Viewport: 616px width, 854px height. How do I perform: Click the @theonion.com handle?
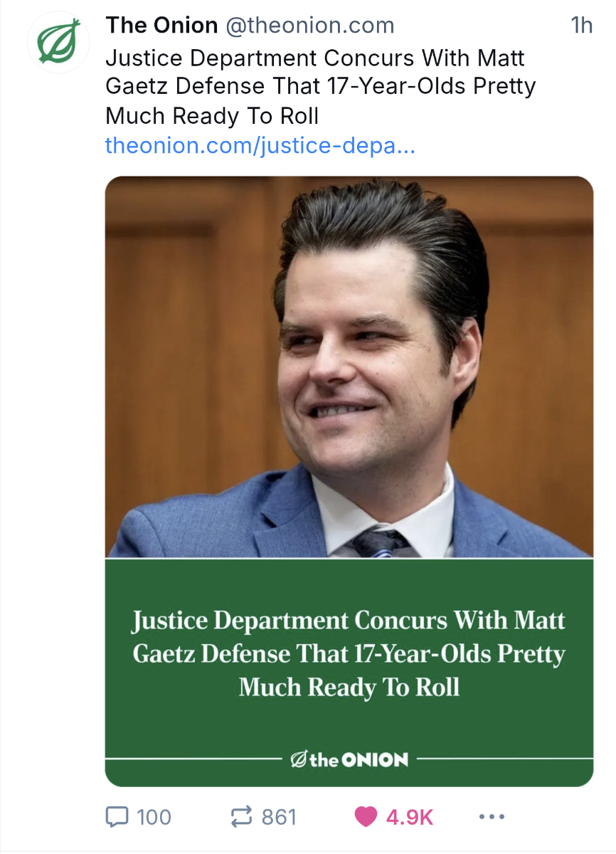[x=309, y=26]
